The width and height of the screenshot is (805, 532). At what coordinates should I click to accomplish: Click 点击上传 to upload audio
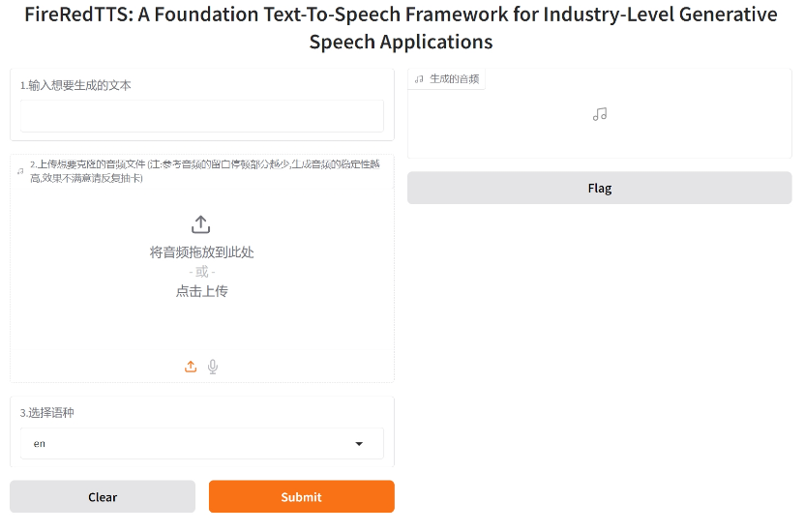202,291
